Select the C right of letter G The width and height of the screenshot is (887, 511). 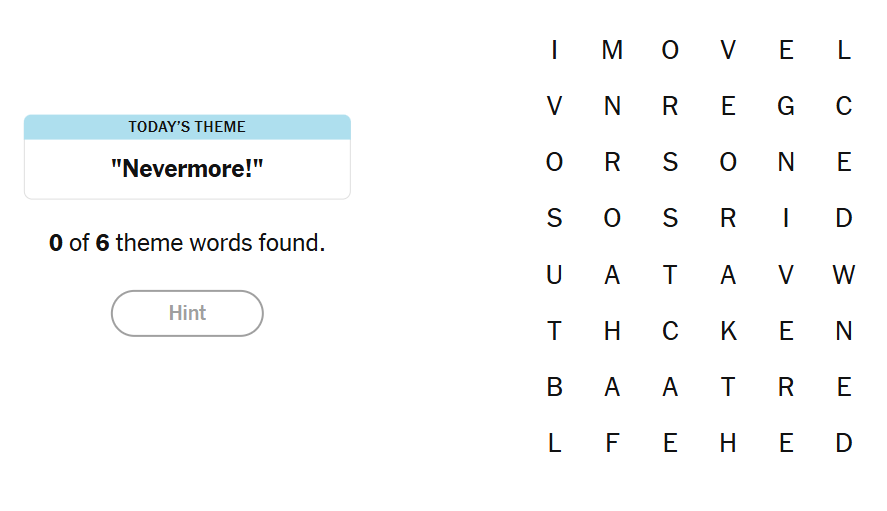[x=843, y=106]
